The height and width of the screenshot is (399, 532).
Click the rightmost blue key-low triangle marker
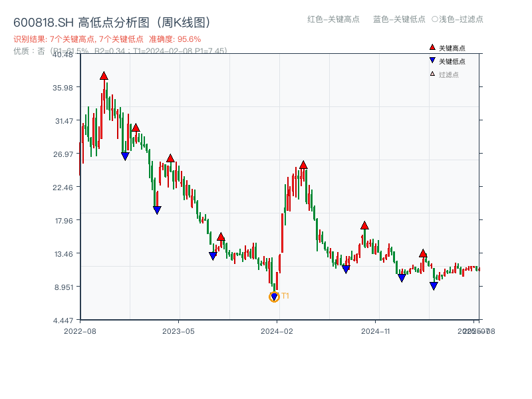pos(433,285)
